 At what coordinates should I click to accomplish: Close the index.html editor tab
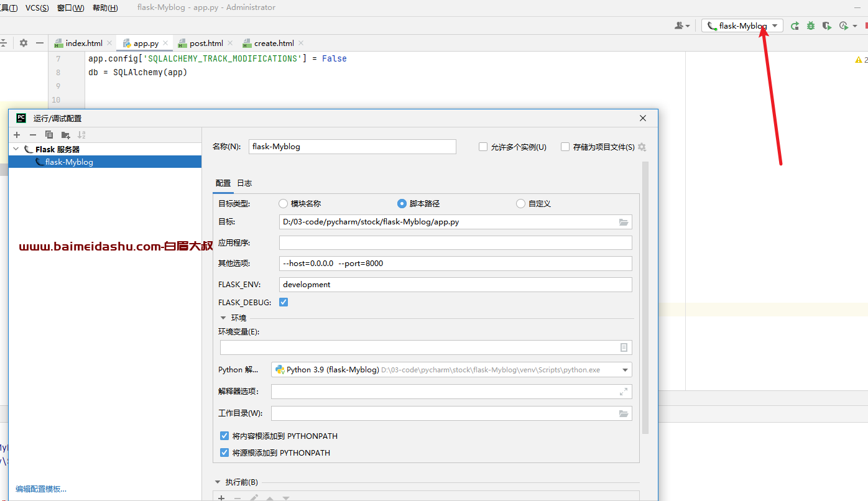[x=109, y=43]
